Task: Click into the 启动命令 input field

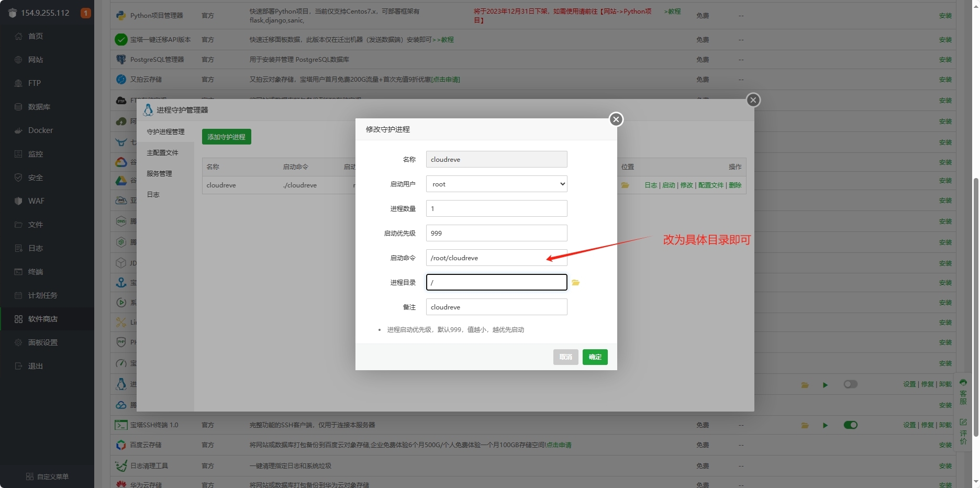Action: pos(496,258)
